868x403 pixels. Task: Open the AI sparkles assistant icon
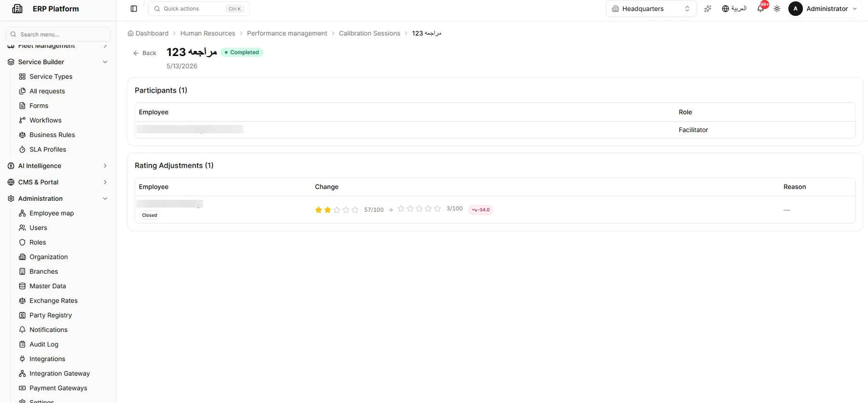coord(707,9)
